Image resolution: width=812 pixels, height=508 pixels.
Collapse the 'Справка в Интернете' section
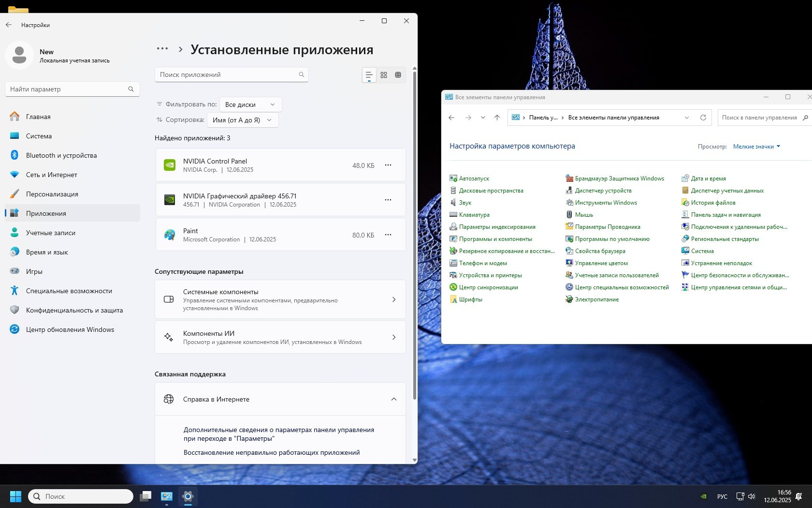393,399
